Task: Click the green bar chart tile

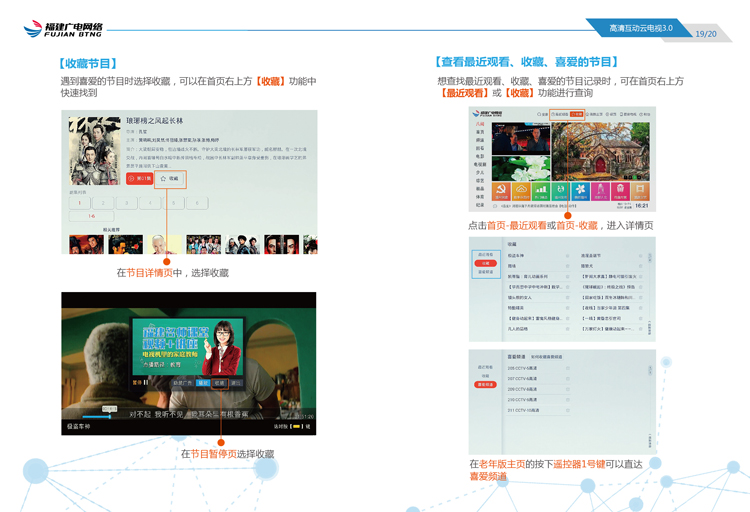Action: [540, 191]
